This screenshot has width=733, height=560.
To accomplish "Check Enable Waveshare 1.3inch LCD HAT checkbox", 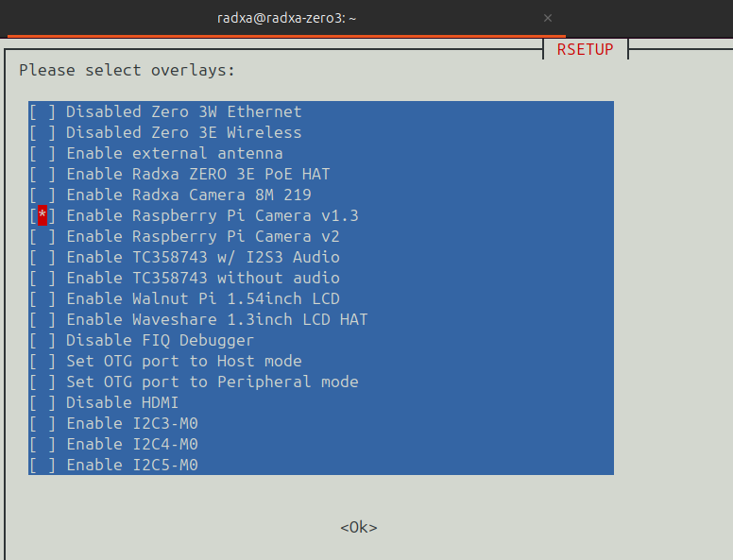I will click(43, 320).
